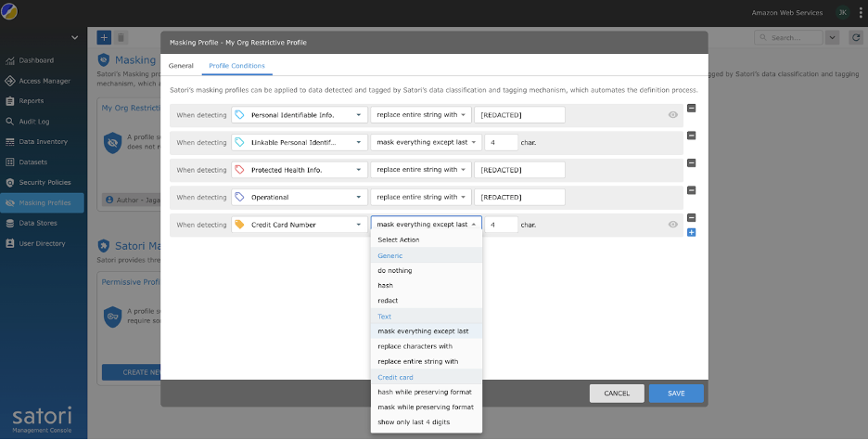Remove the Linkable Personal Identif... condition row
868x440 pixels.
click(692, 136)
